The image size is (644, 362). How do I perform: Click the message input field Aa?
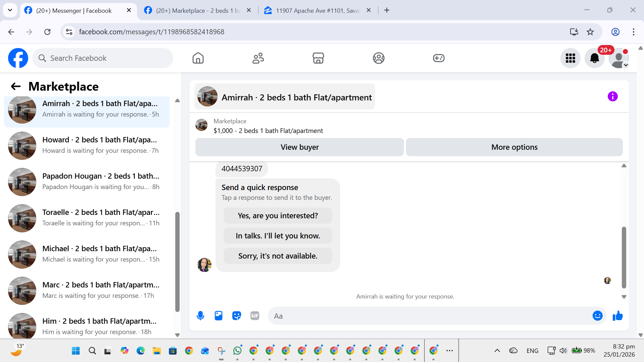coord(430,316)
